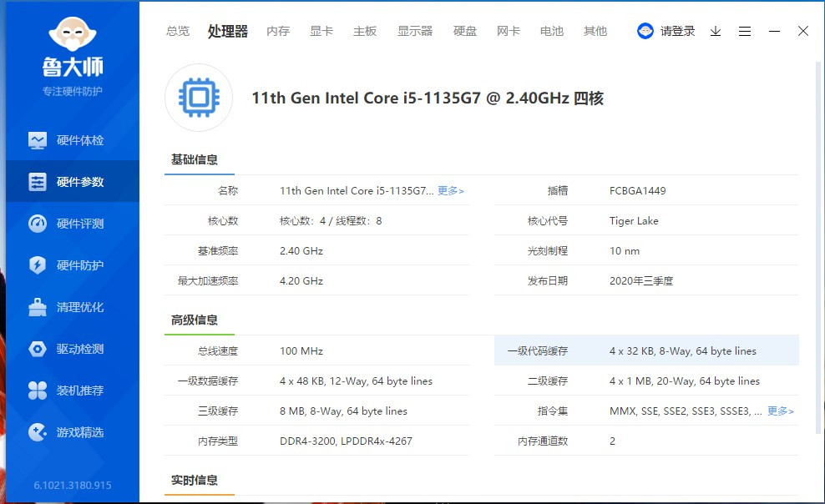Switch to the 网卡 tab
Image resolution: width=825 pixels, height=504 pixels.
point(509,31)
